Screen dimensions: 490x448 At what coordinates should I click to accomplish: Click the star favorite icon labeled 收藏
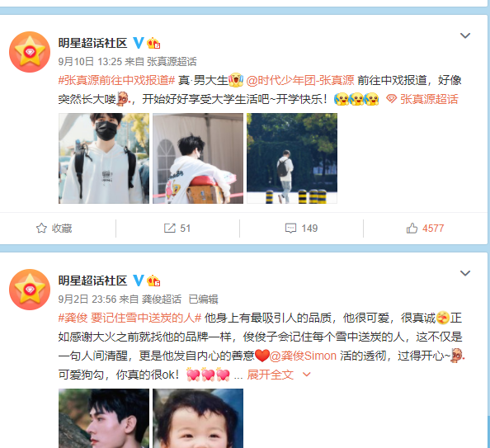41,229
